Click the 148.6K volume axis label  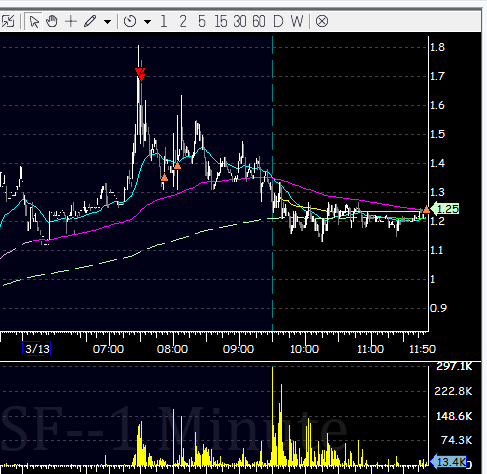(x=454, y=416)
